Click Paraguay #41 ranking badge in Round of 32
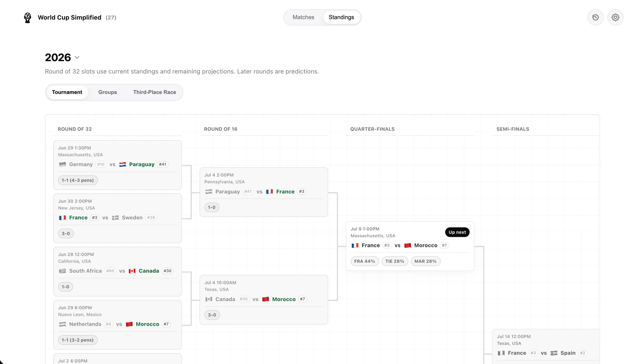This screenshot has height=364, width=641. pyautogui.click(x=163, y=164)
